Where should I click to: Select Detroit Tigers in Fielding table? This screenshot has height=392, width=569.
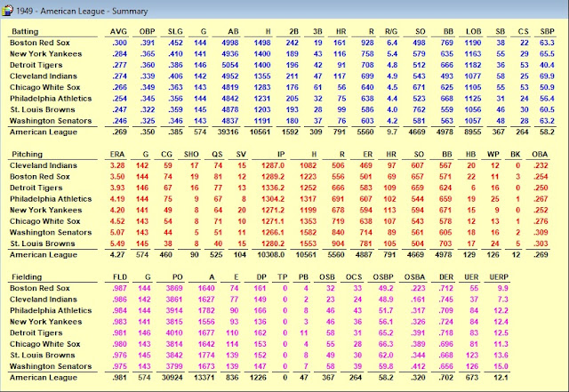pos(36,332)
